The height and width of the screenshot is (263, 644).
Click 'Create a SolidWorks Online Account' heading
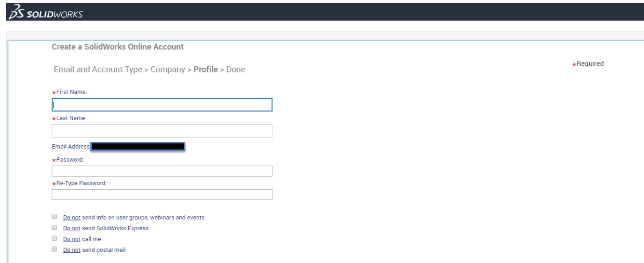pos(117,47)
